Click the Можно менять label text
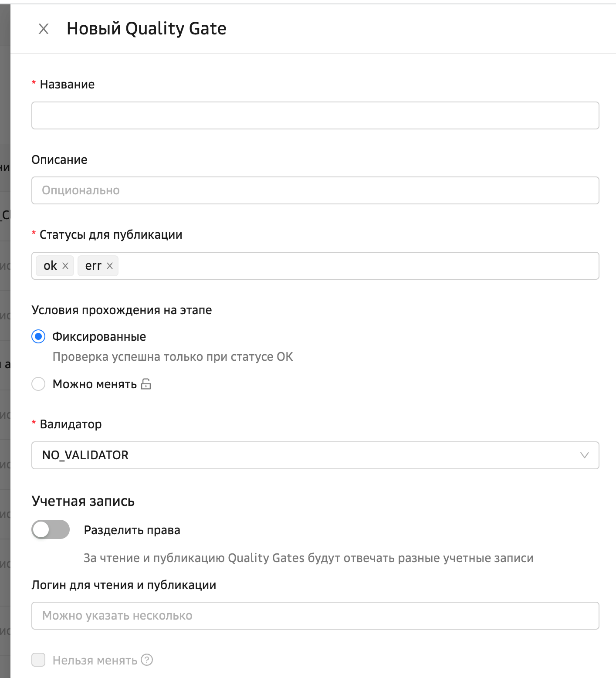 click(x=95, y=384)
